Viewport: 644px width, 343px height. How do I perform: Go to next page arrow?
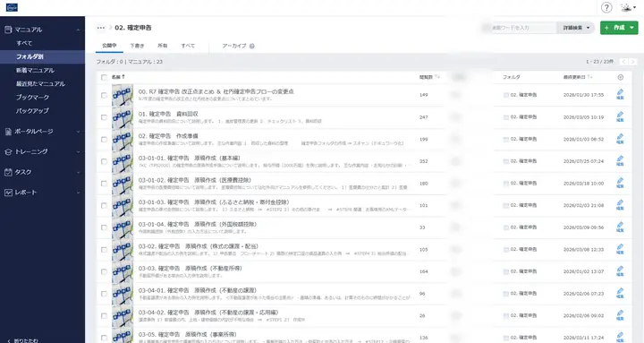pos(633,62)
